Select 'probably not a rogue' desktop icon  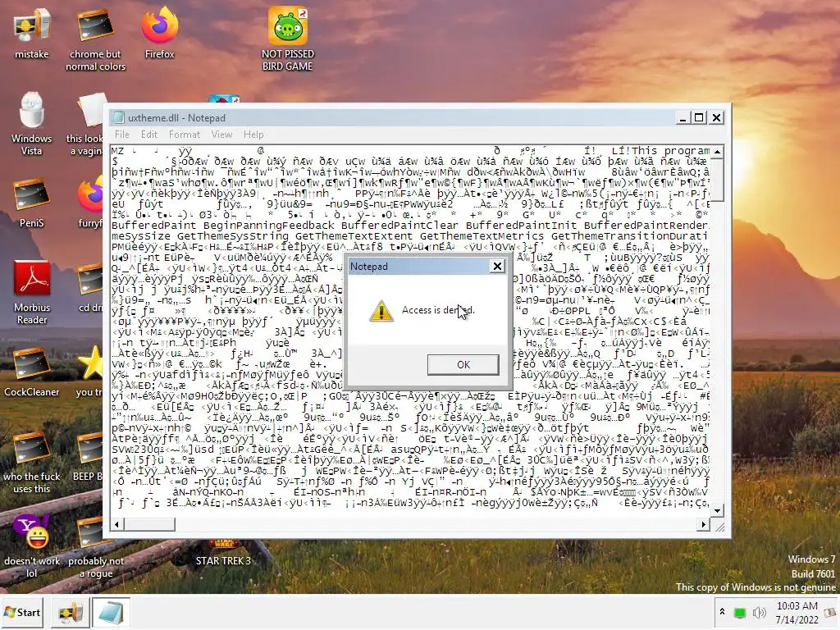(x=96, y=546)
